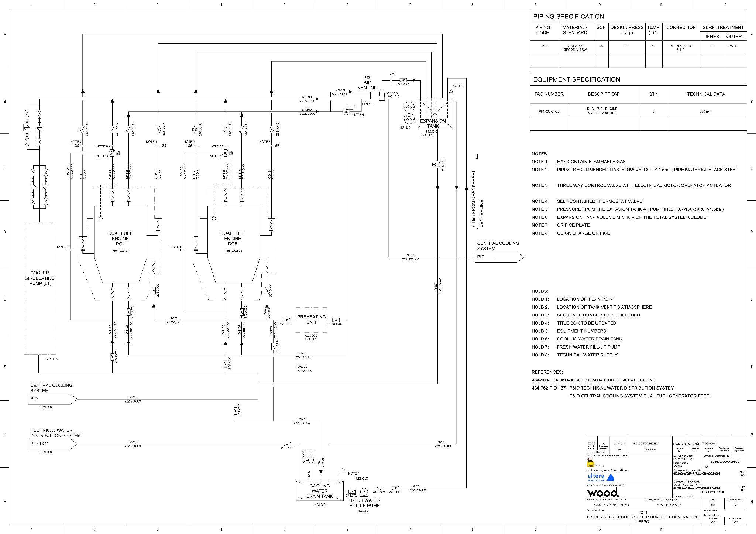Image resolution: width=756 pixels, height=534 pixels.
Task: Click the title block drawing title text
Action: pyautogui.click(x=643, y=517)
